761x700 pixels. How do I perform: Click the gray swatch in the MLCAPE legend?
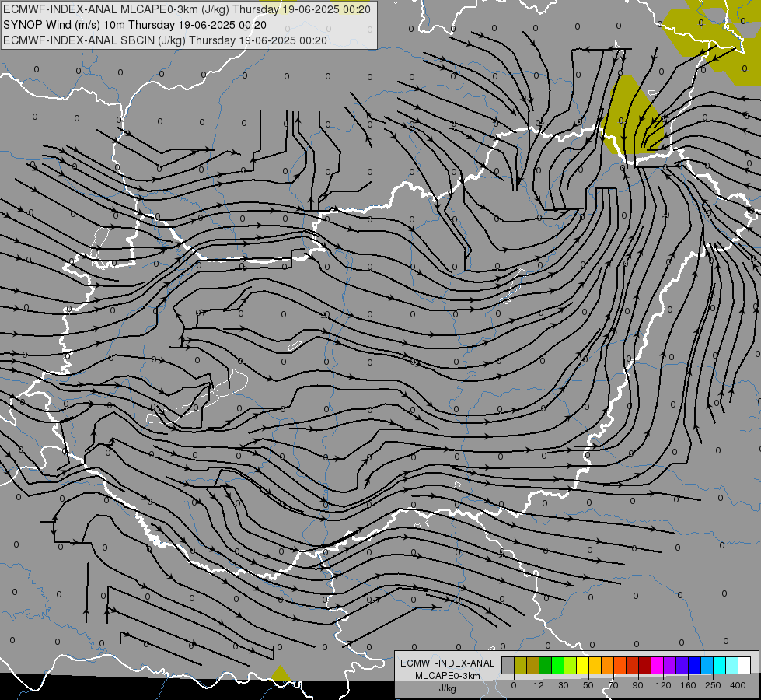(x=508, y=666)
